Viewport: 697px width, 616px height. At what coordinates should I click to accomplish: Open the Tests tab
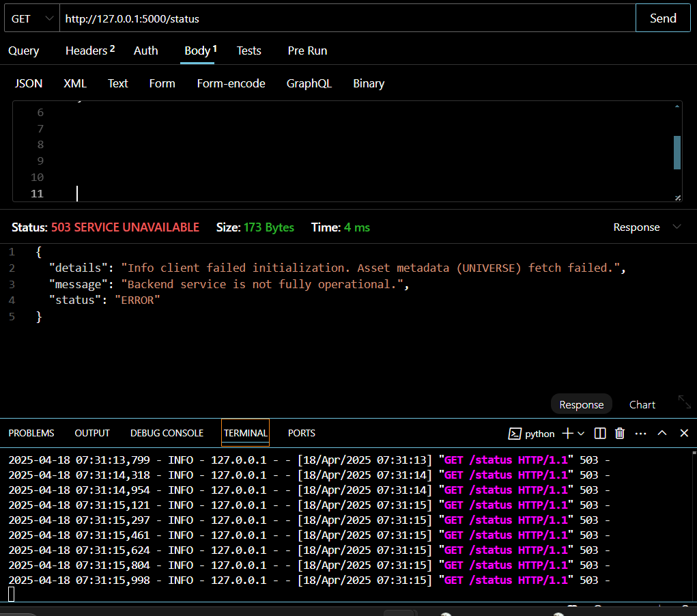click(x=249, y=51)
